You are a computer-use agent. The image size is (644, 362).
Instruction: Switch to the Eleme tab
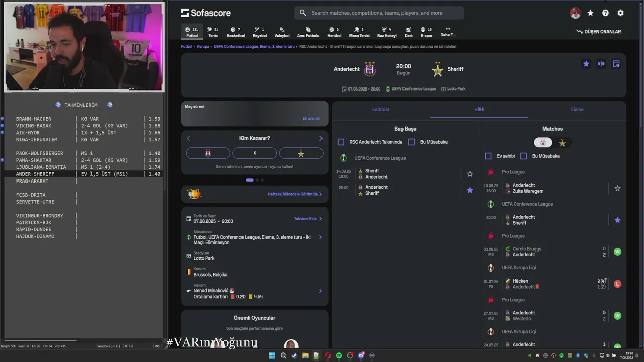(577, 109)
